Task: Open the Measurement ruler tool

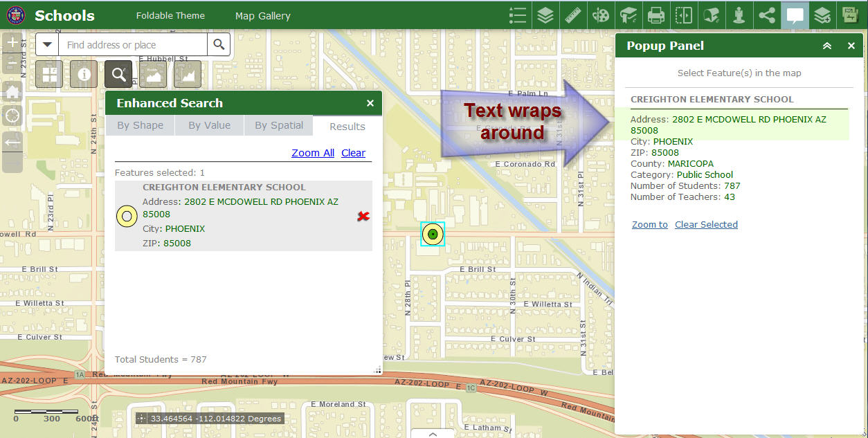Action: click(573, 15)
